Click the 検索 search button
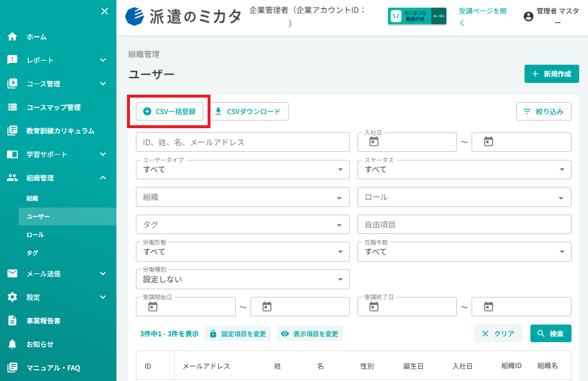588x381 pixels. tap(550, 333)
